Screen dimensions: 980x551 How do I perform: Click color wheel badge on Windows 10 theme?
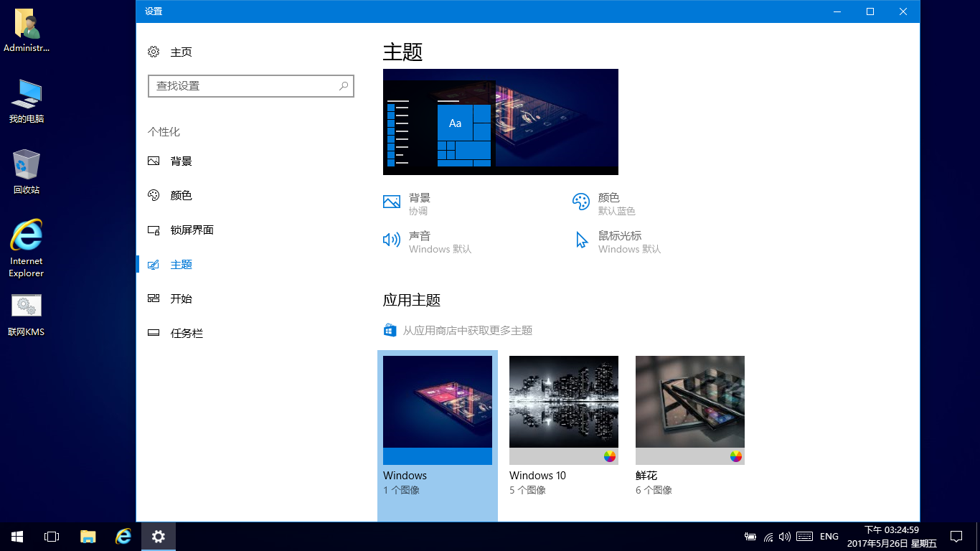[610, 456]
